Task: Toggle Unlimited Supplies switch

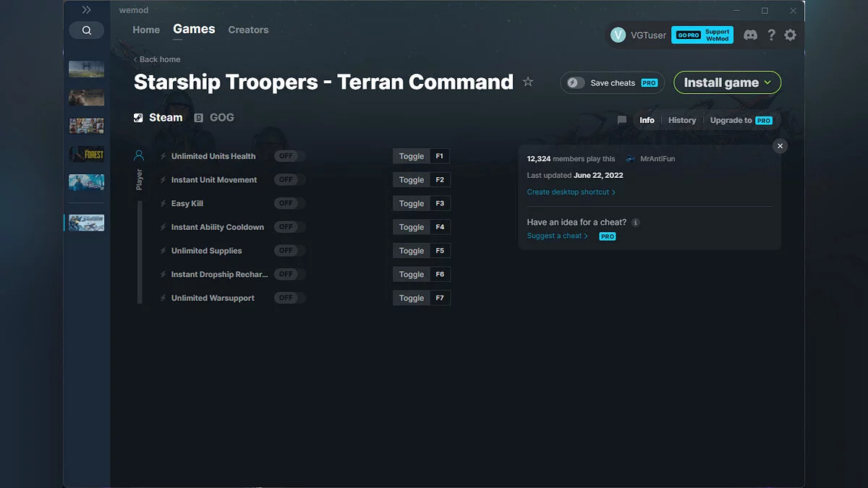Action: point(289,250)
